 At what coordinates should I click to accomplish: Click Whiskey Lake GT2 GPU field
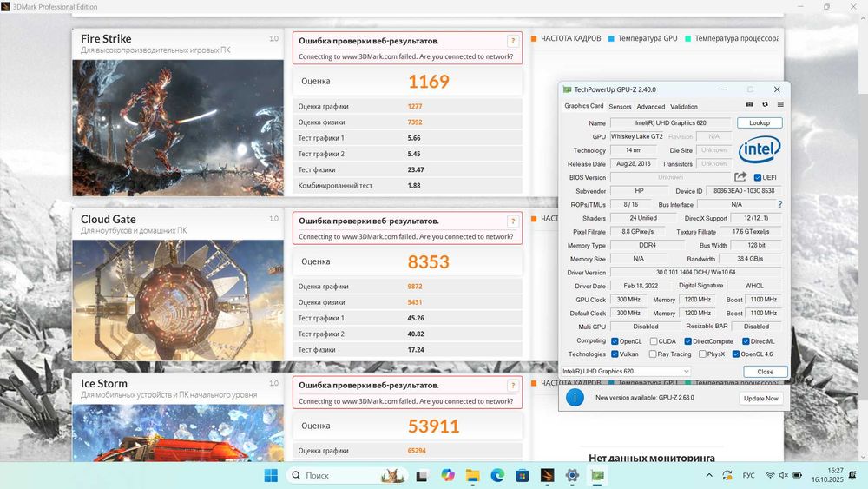tap(636, 136)
